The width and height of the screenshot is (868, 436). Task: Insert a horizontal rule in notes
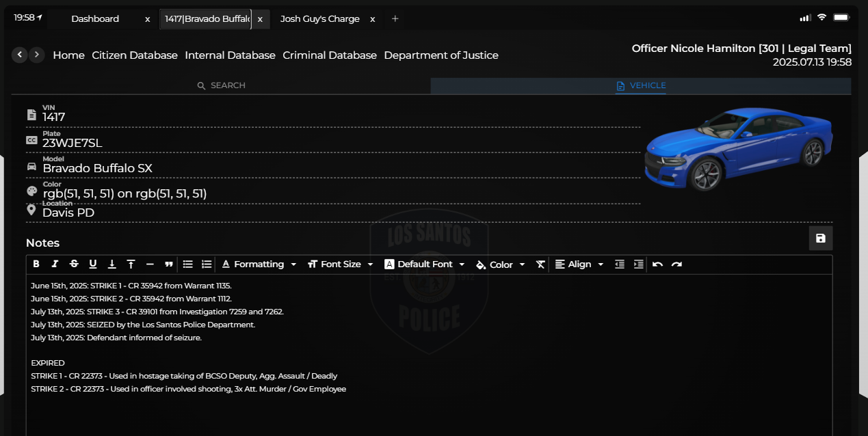(x=150, y=264)
